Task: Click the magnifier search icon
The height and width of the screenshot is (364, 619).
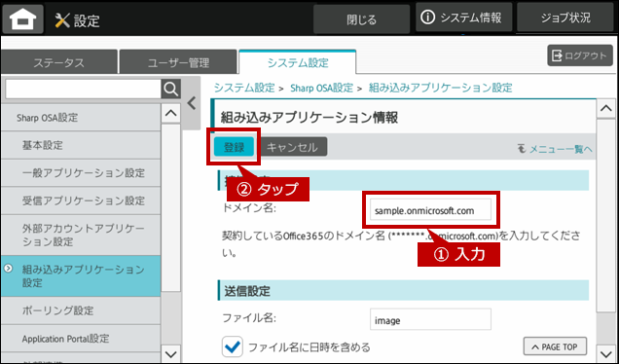Action: (x=171, y=90)
